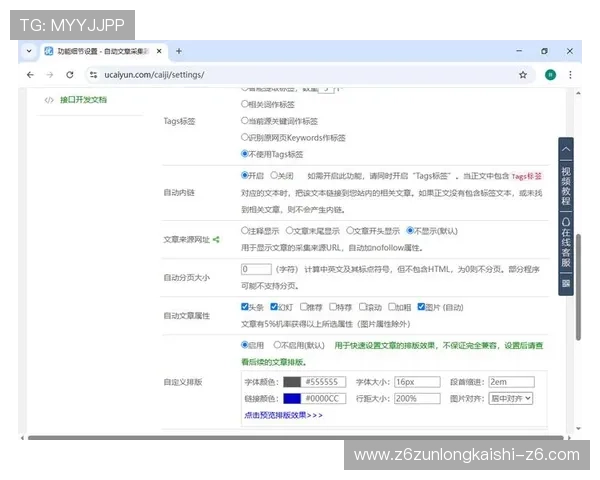Screen dimensions: 600x480
Task: Go back to the previous page
Action: click(30, 75)
